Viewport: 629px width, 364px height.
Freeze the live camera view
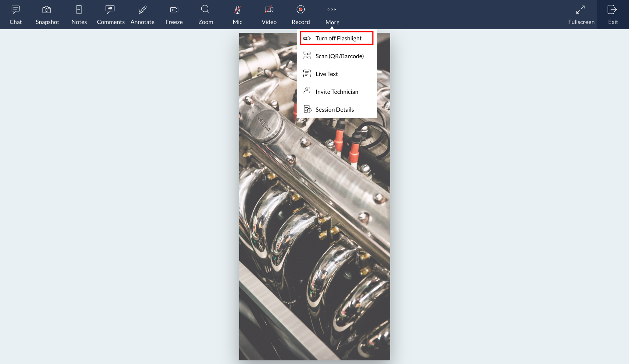pyautogui.click(x=174, y=15)
